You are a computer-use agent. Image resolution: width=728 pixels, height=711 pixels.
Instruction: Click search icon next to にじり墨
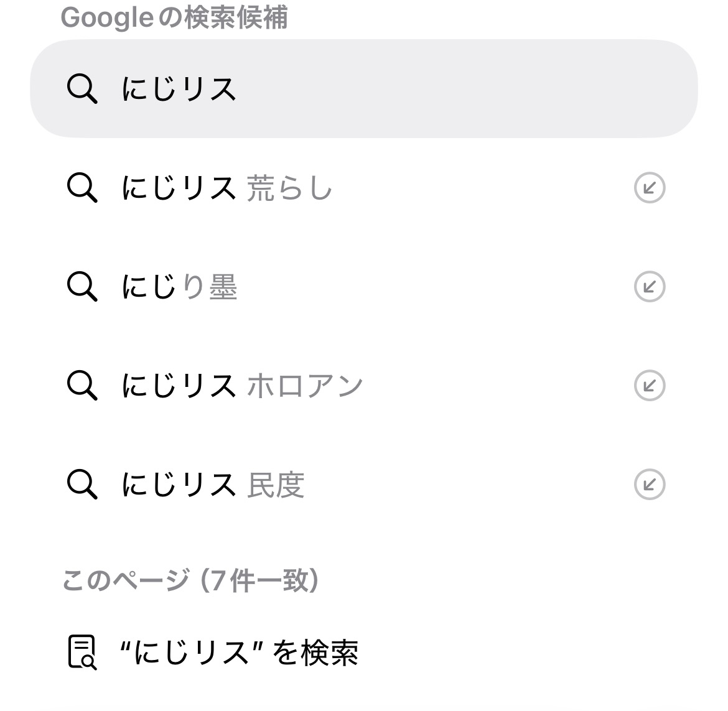coord(82,287)
